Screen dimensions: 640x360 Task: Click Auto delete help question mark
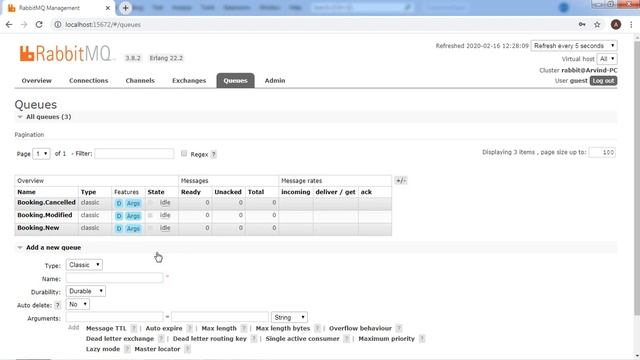[x=58, y=305]
